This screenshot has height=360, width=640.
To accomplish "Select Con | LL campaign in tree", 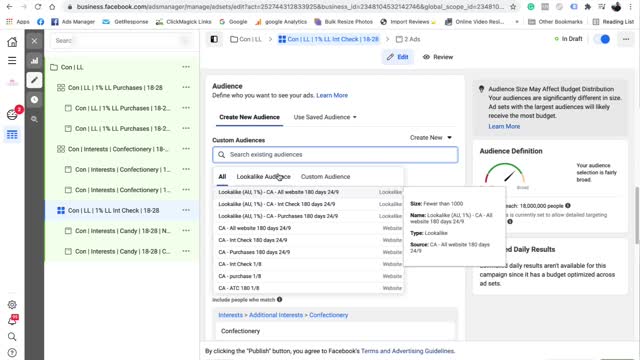I will [x=72, y=67].
